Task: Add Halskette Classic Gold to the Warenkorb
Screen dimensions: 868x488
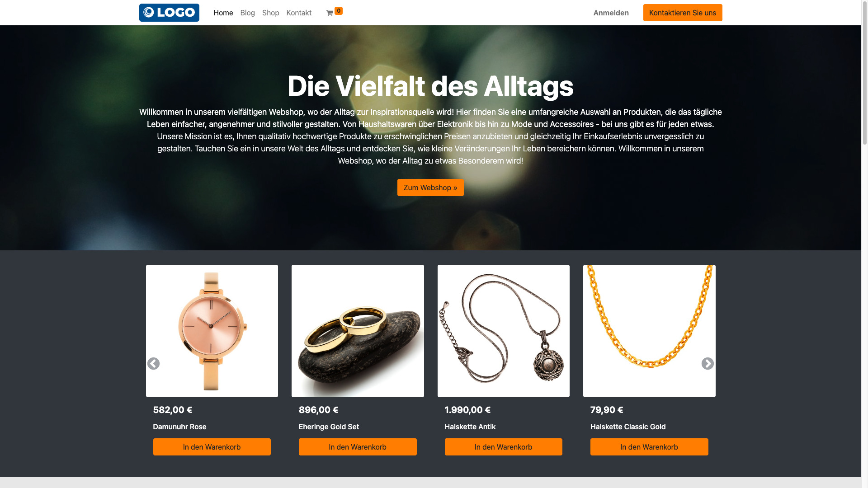Action: point(649,447)
